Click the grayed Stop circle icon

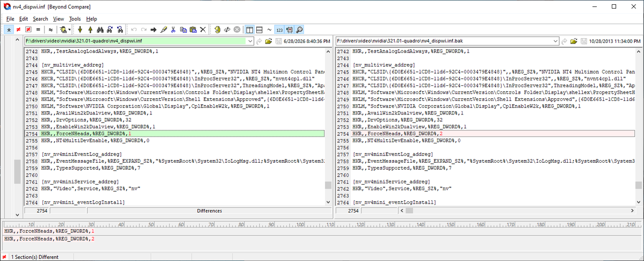(237, 30)
